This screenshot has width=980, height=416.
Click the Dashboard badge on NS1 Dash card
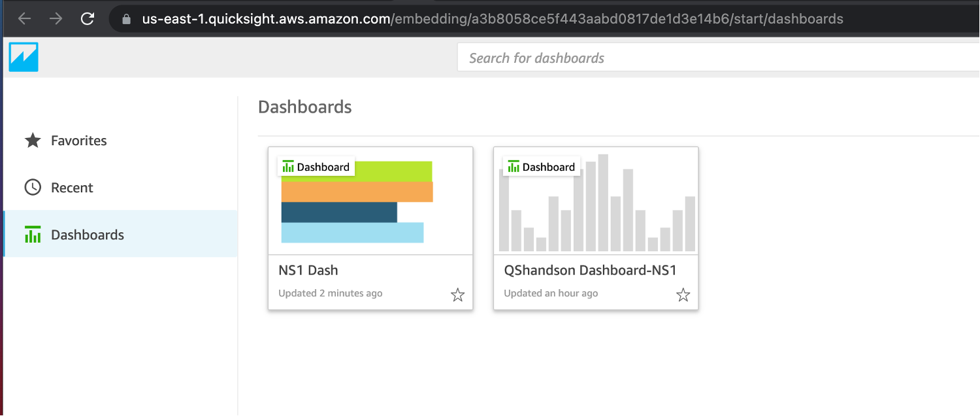click(316, 167)
